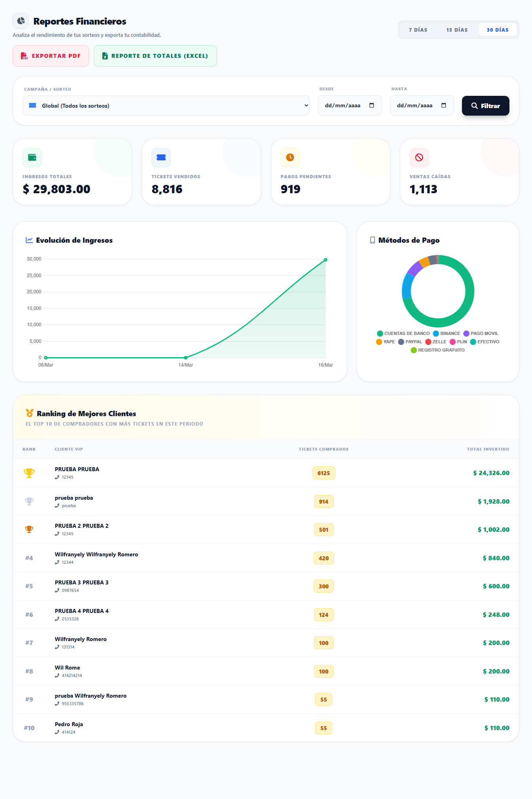Click the YAPE orange legend swatch
532x799 pixels.
(x=379, y=342)
